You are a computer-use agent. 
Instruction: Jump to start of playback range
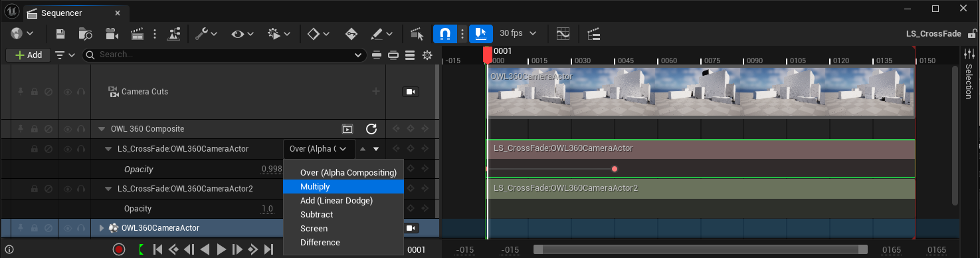coord(157,249)
